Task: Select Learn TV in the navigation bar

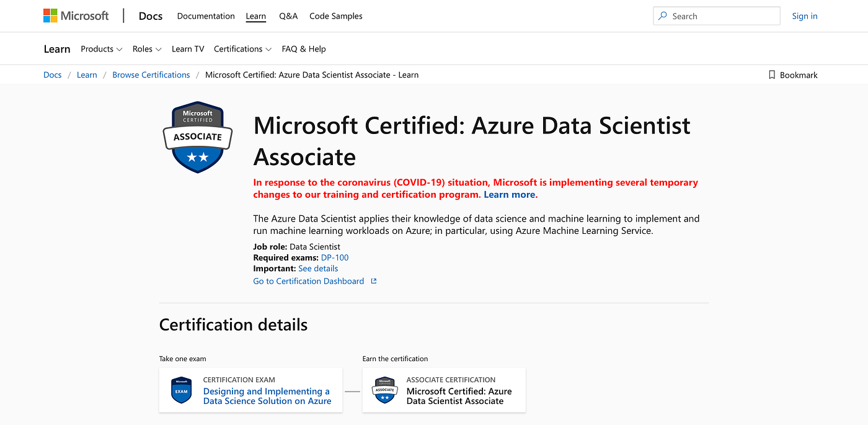Action: pyautogui.click(x=188, y=49)
